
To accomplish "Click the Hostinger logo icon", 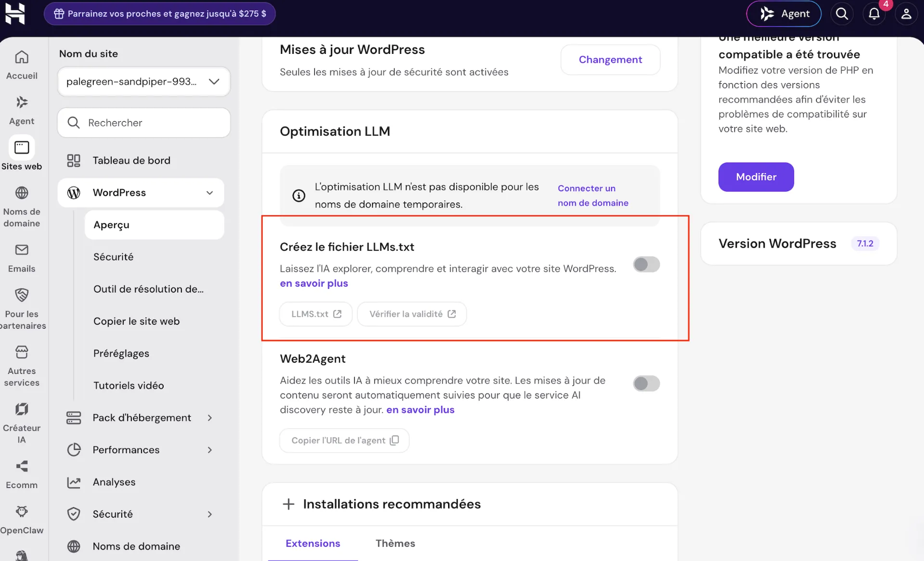I will [x=15, y=13].
